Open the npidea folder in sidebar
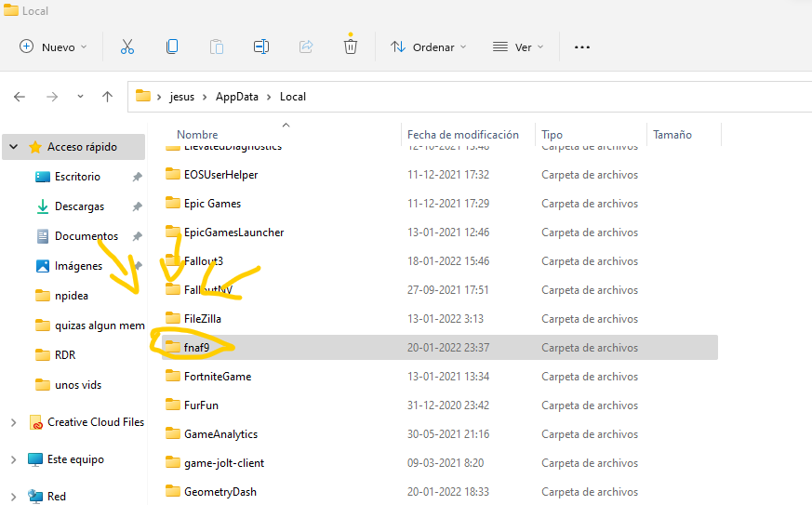The image size is (812, 505). (72, 296)
